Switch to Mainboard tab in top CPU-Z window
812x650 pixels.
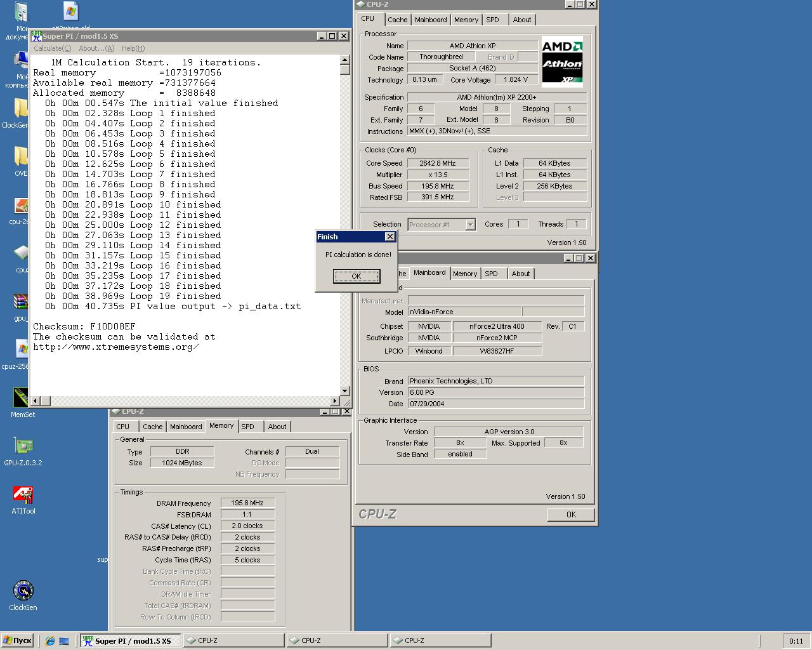[431, 20]
